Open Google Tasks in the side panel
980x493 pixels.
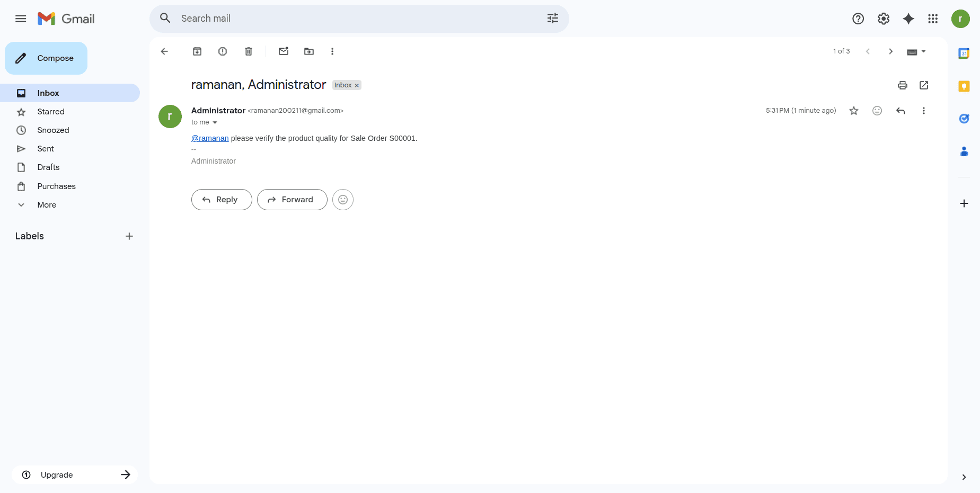click(x=964, y=119)
